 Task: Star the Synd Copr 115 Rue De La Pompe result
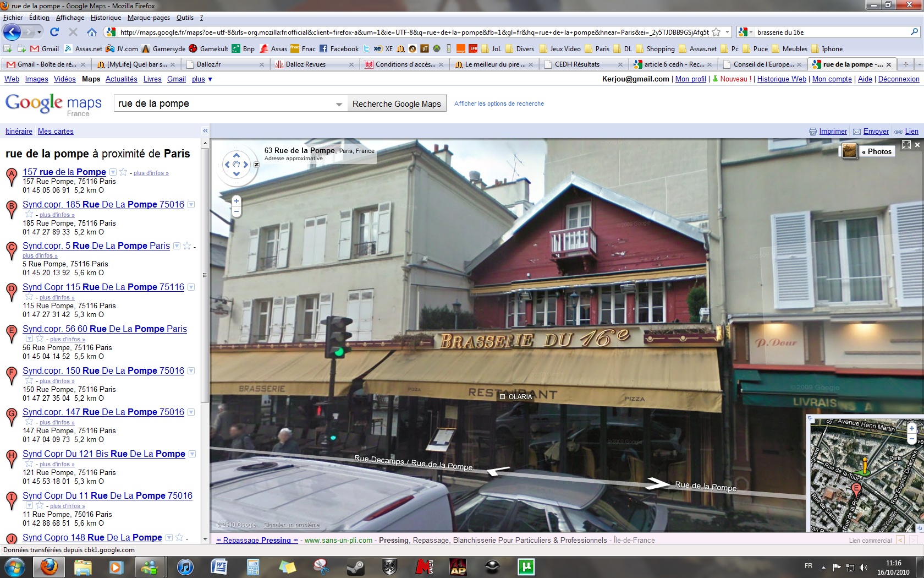pyautogui.click(x=29, y=297)
